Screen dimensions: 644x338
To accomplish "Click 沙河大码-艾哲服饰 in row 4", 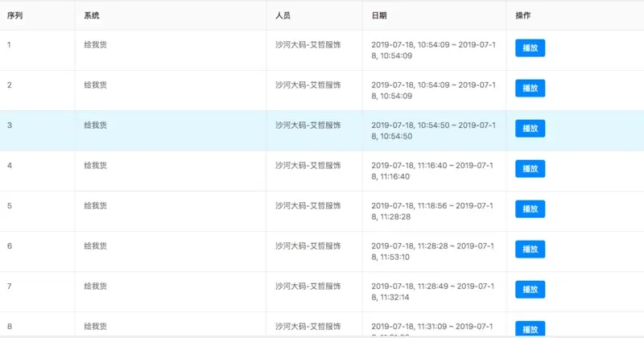I will (308, 166).
